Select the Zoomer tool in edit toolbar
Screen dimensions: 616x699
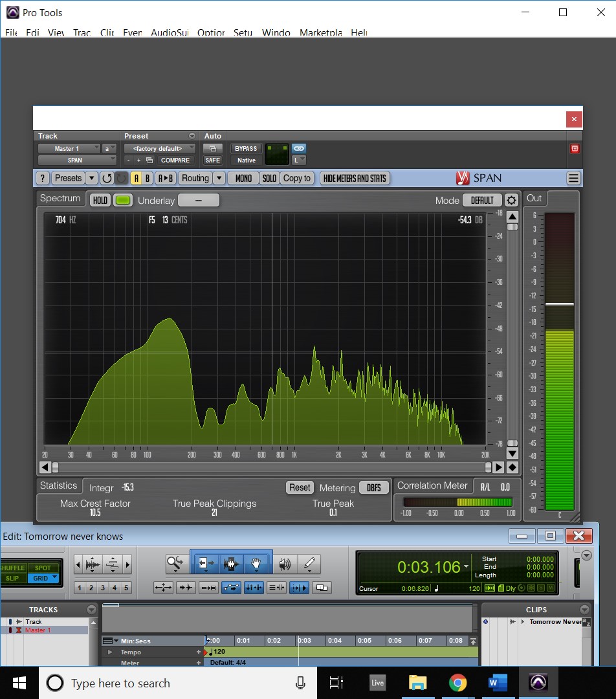[175, 564]
